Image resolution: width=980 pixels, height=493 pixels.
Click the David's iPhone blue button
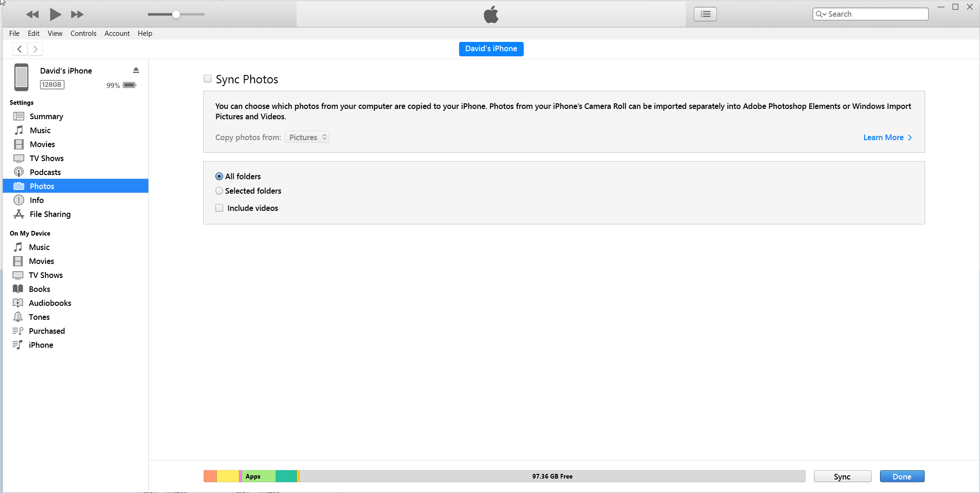tap(491, 49)
